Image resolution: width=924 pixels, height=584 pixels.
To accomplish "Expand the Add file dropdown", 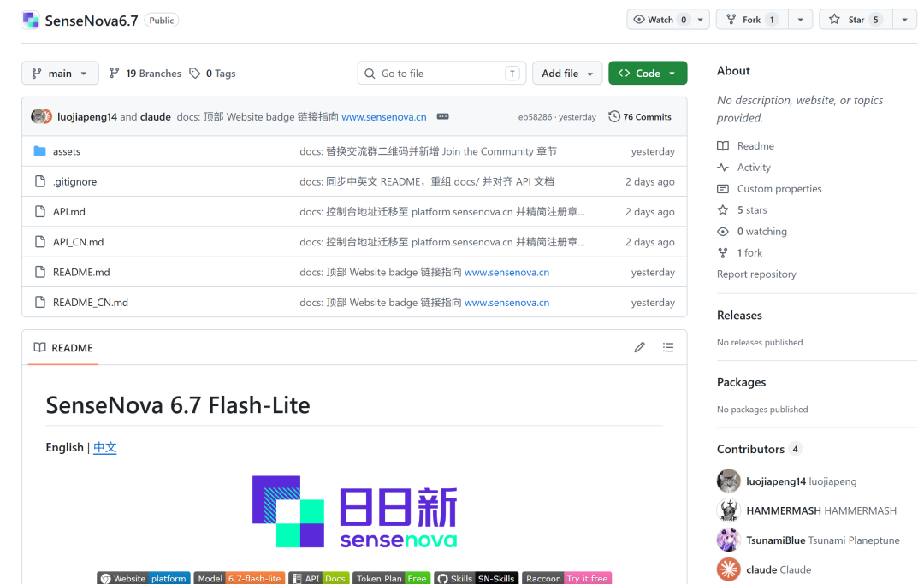I will point(567,73).
